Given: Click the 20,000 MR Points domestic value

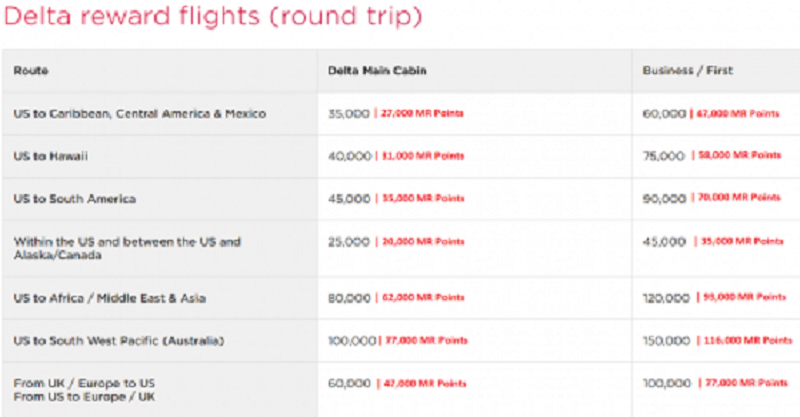Looking at the screenshot, I should tap(423, 241).
